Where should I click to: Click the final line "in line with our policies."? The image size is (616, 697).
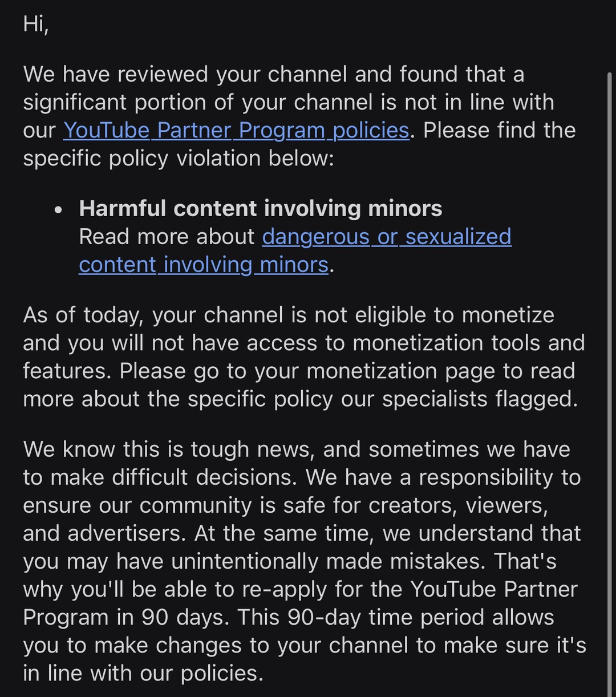(x=143, y=673)
